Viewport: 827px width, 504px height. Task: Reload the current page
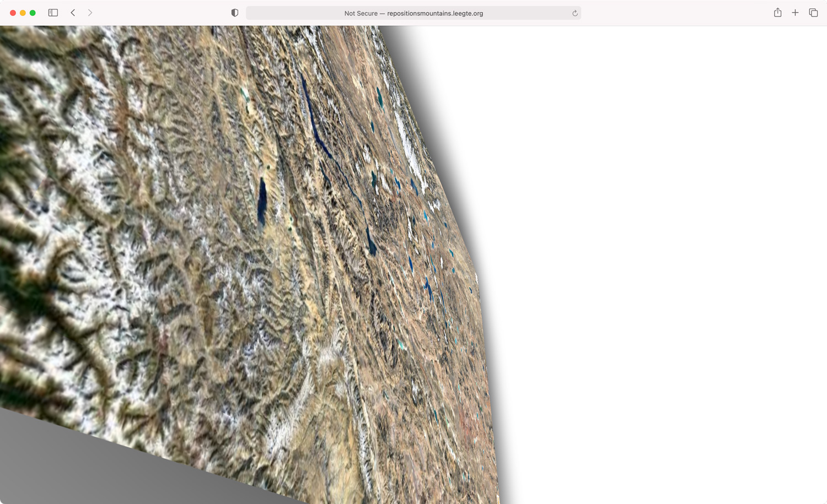pyautogui.click(x=574, y=13)
